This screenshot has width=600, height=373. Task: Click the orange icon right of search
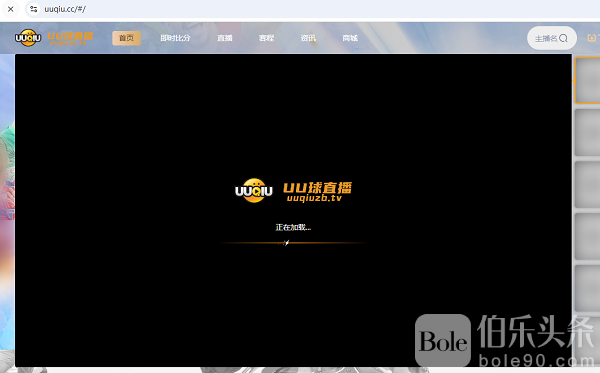click(592, 37)
